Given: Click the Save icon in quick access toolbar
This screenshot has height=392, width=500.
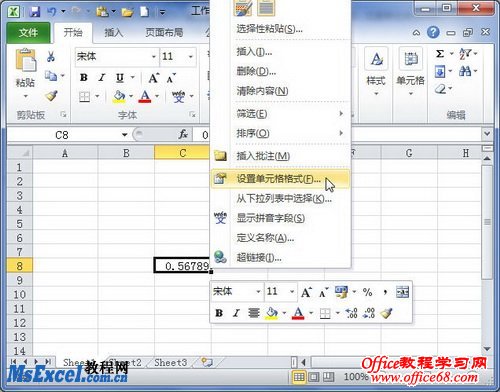Looking at the screenshot, I should click(x=34, y=12).
